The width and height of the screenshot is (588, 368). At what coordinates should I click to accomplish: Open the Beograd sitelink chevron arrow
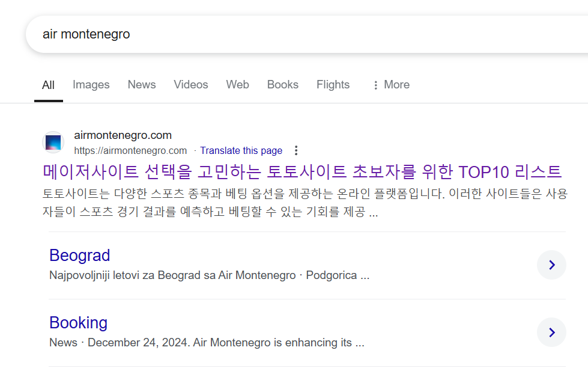pos(551,265)
